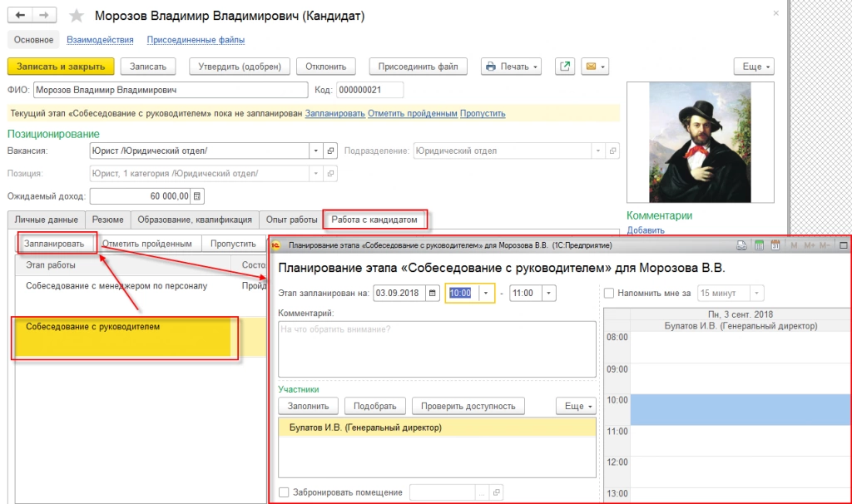Open start time 10:00 dropdown arrow
852x504 pixels.
(x=486, y=294)
